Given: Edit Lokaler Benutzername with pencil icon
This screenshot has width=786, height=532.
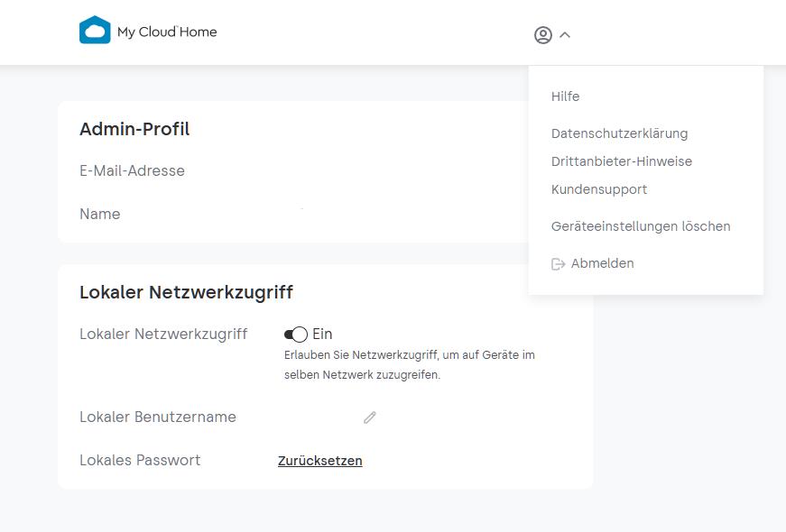Looking at the screenshot, I should pyautogui.click(x=370, y=417).
